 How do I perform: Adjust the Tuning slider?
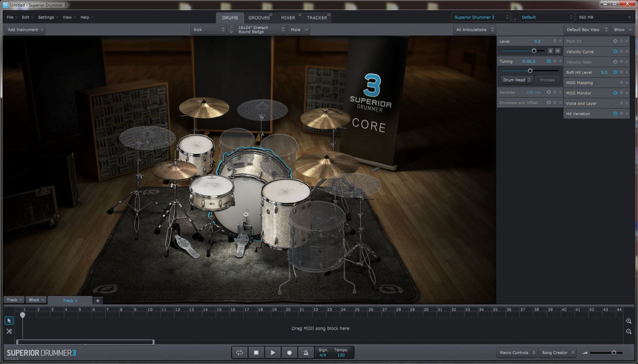point(530,71)
